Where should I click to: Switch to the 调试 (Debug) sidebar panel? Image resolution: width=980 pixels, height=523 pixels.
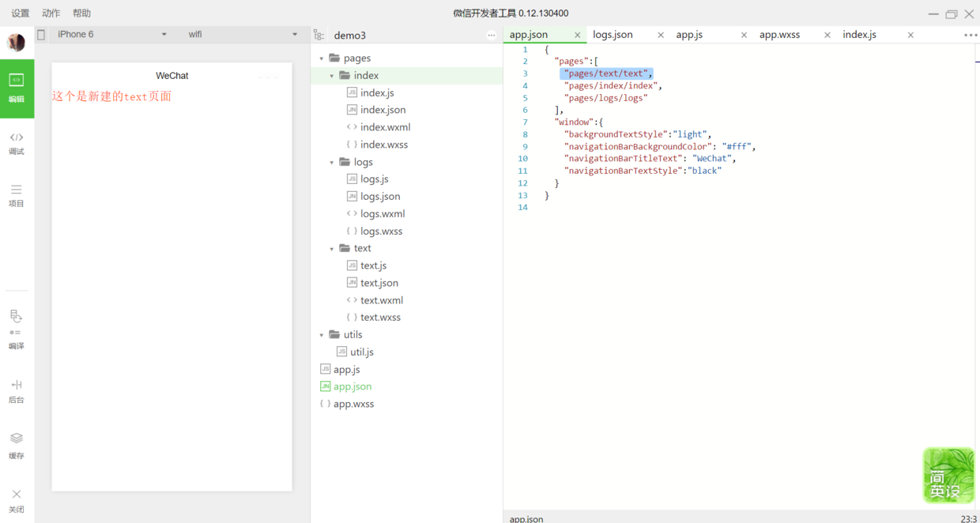[x=17, y=143]
